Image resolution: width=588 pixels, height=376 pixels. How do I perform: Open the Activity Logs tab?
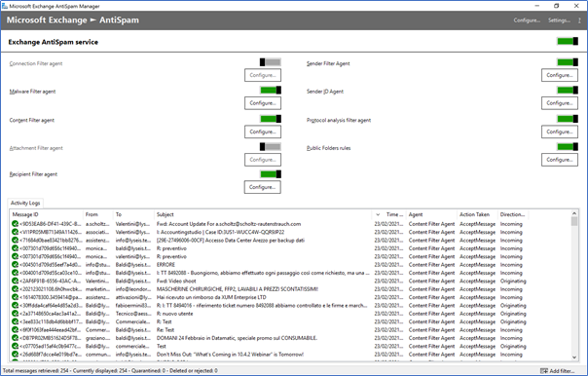coord(25,203)
